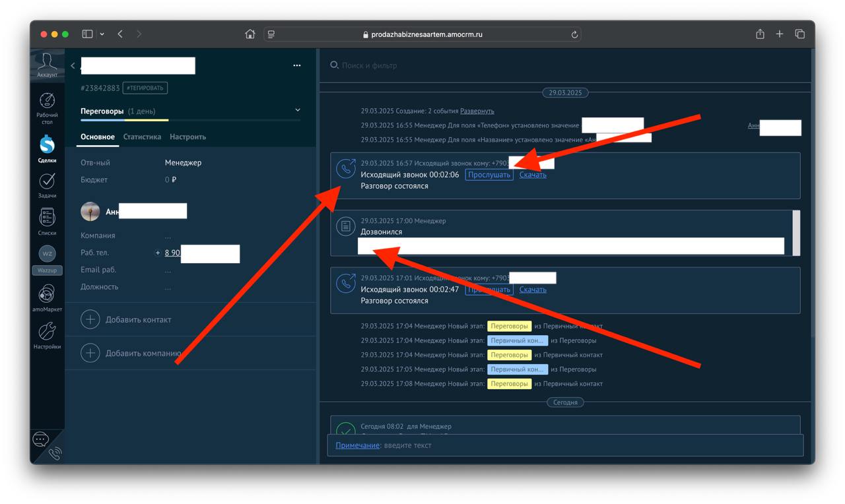
Task: Open Safari sidebar dropdown chevron
Action: [102, 34]
